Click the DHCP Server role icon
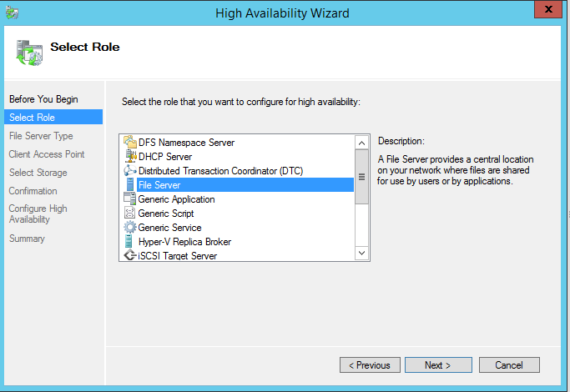Image resolution: width=570 pixels, height=392 pixels. [130, 157]
